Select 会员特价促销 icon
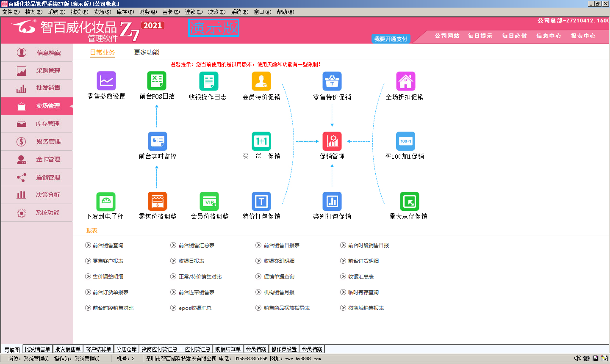This screenshot has width=610, height=364. tap(261, 81)
